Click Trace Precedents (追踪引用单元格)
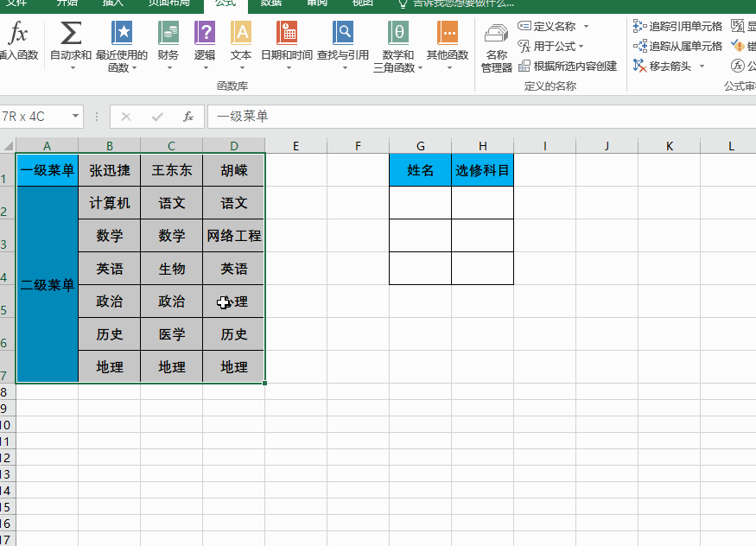756x546 pixels. 677,26
